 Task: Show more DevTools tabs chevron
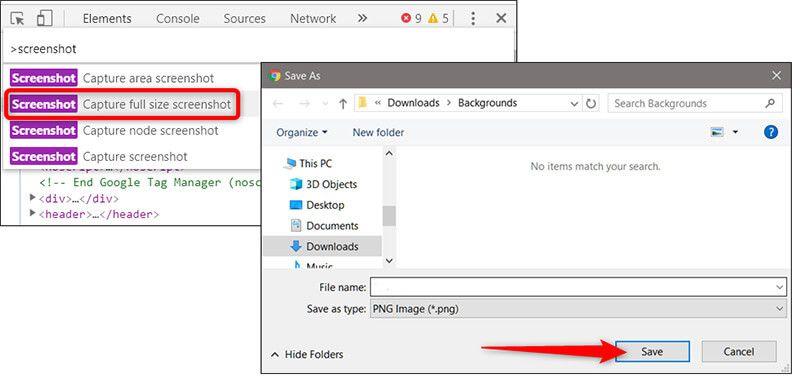362,18
